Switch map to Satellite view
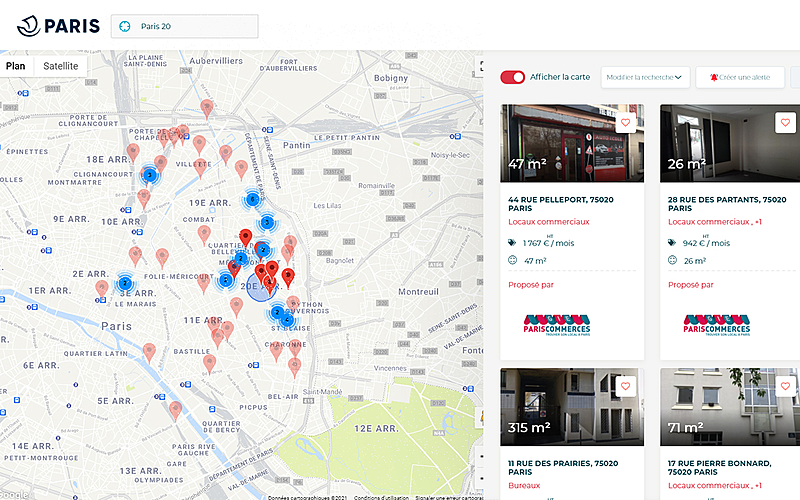 coord(61,66)
